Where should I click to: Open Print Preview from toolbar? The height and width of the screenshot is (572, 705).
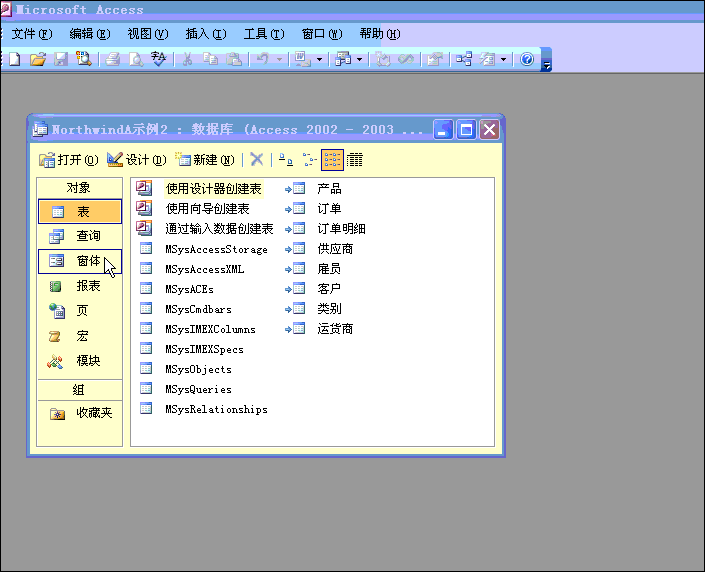click(136, 59)
